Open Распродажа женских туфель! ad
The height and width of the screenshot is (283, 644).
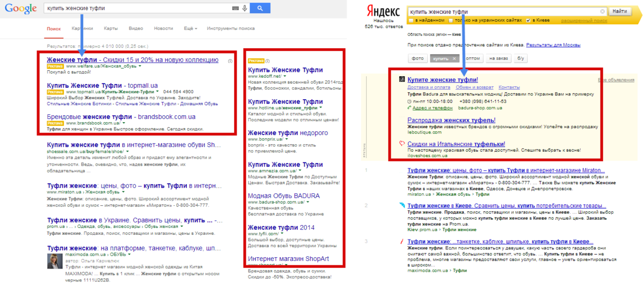(451, 120)
